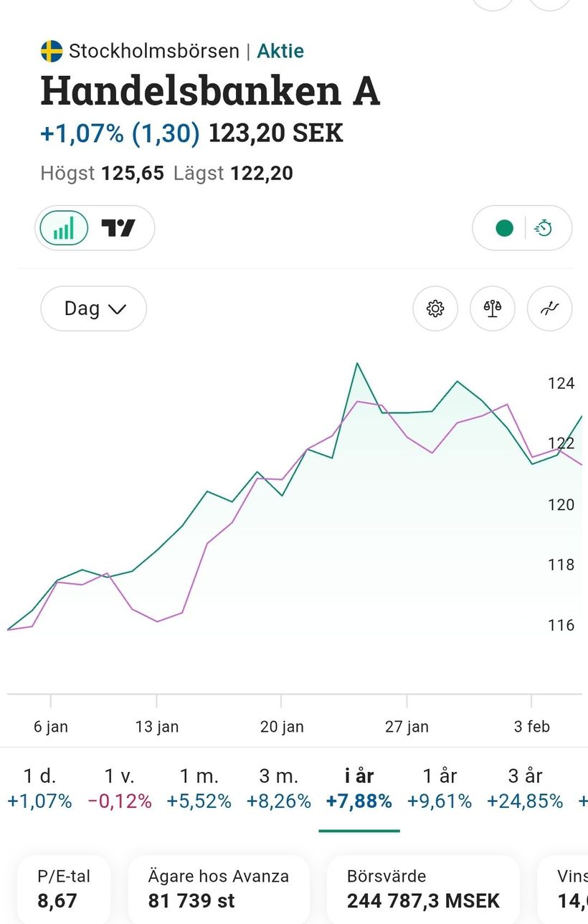
Task: Switch to 1 m. time range
Action: [x=199, y=788]
